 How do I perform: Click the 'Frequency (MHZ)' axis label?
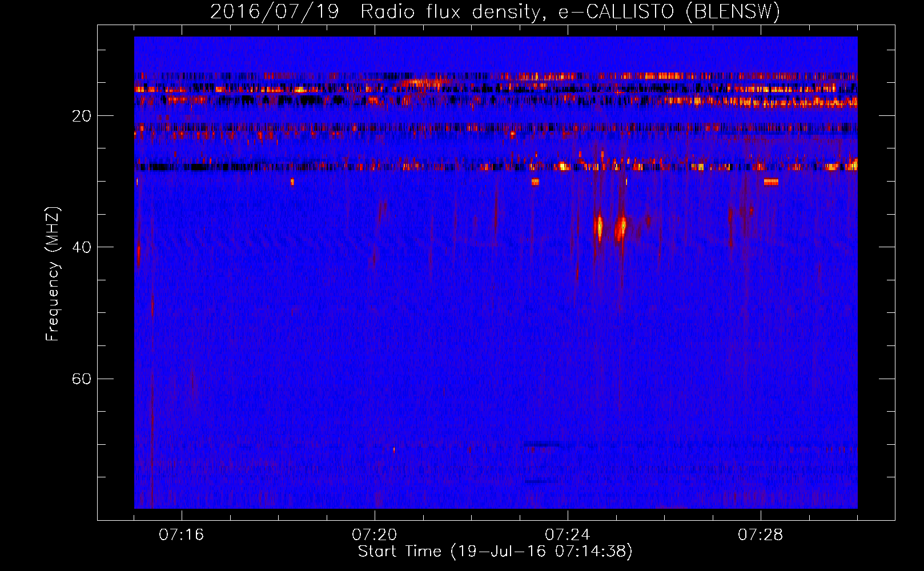[x=53, y=274]
